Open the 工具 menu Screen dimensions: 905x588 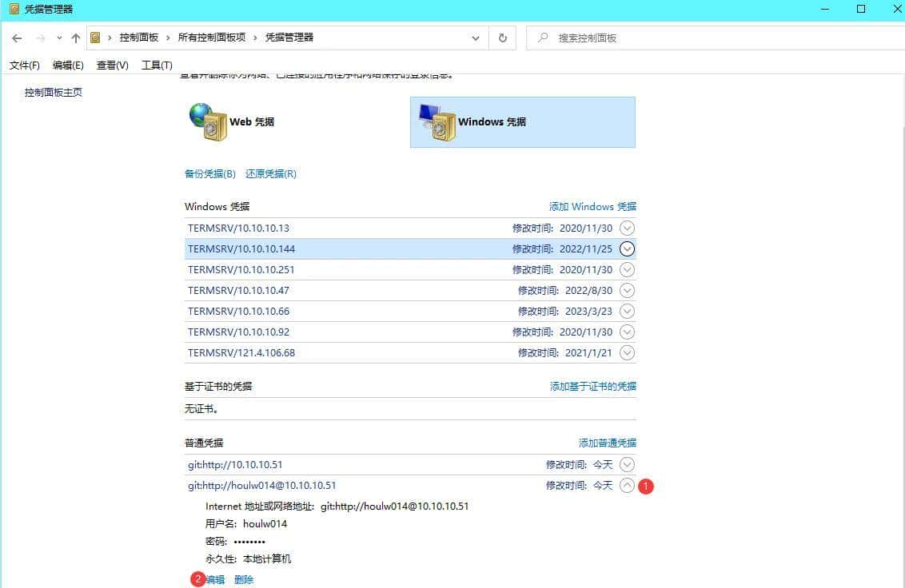157,65
